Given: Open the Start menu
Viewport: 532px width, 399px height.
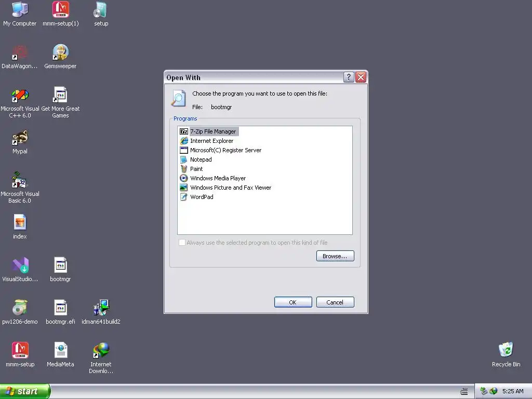Looking at the screenshot, I should point(25,391).
